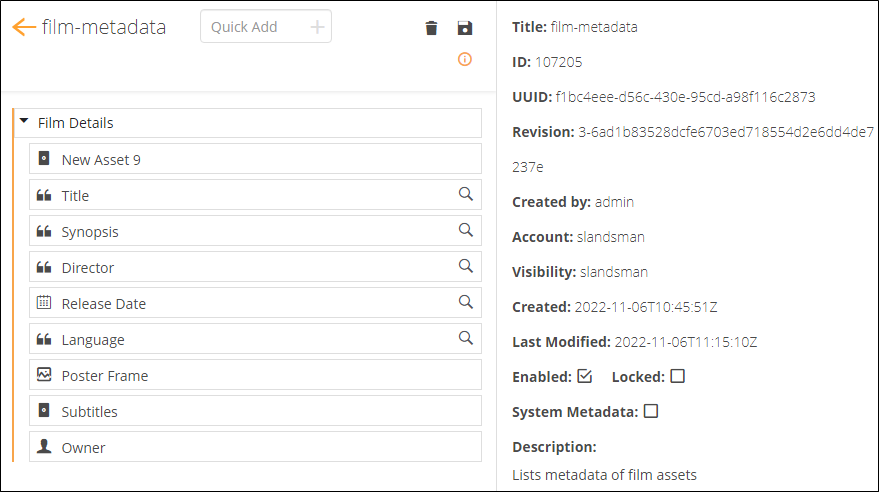
Task: Uncheck the Enabled checkbox
Action: click(x=585, y=376)
